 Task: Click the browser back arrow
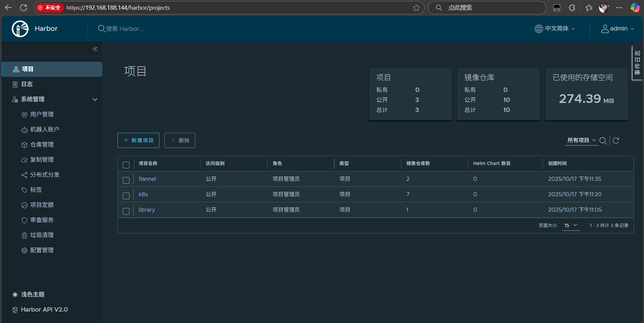pos(8,7)
